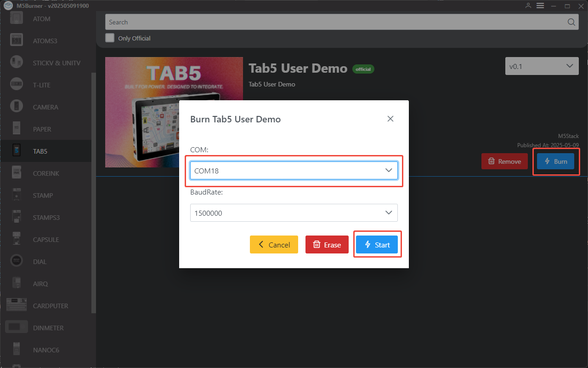The height and width of the screenshot is (368, 588).
Task: Select the STAMP device icon
Action: [x=17, y=195]
